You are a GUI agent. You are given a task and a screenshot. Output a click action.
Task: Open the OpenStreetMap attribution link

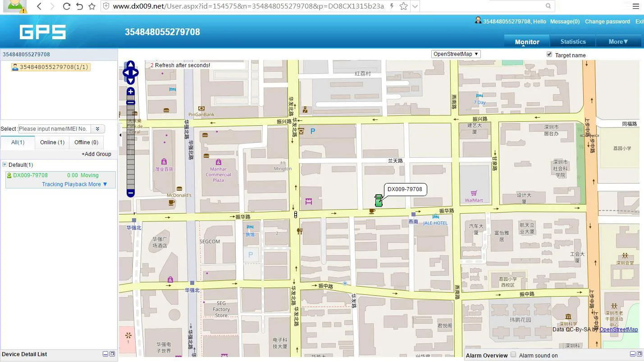[619, 330]
